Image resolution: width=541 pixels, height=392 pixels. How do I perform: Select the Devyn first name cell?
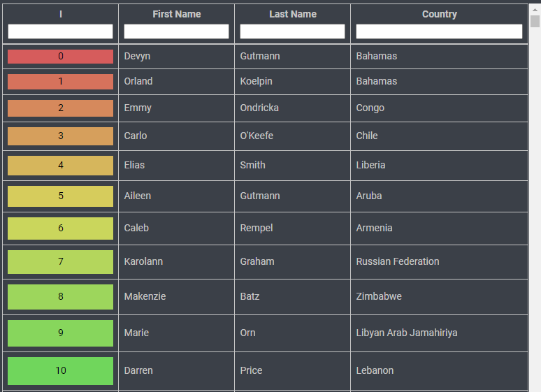point(137,57)
